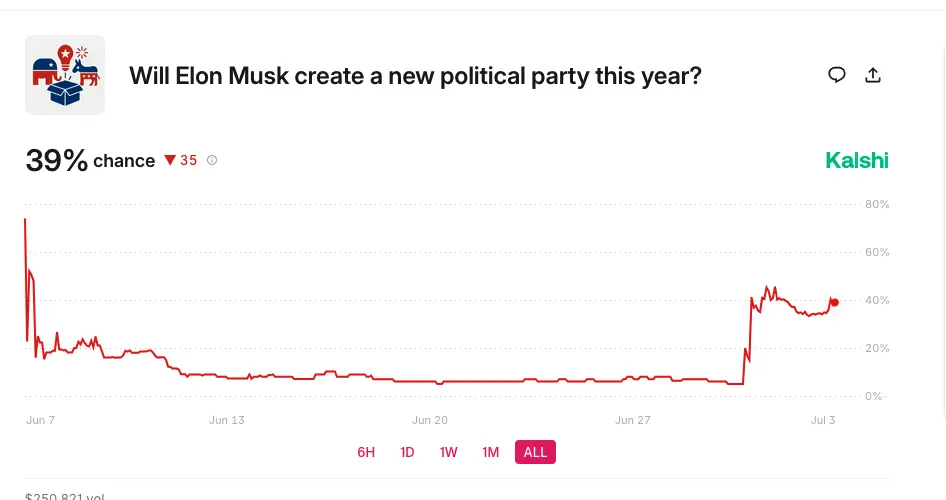Click the Kalshi logo
The width and height of the screenshot is (946, 500).
point(857,160)
